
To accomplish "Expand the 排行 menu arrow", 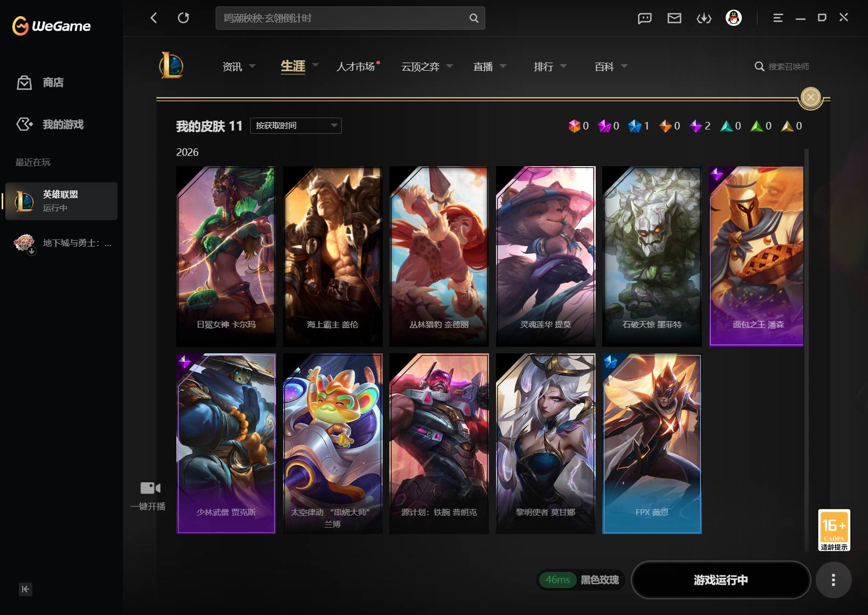I will tap(563, 66).
